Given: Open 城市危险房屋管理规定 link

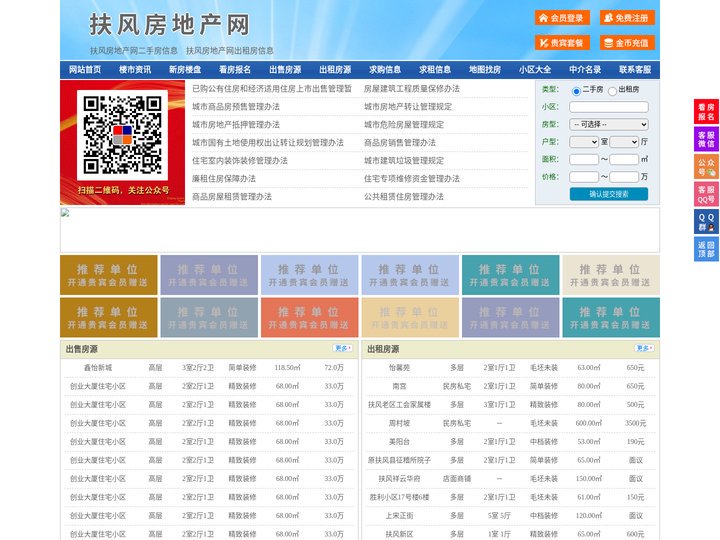Looking at the screenshot, I should click(x=404, y=124).
